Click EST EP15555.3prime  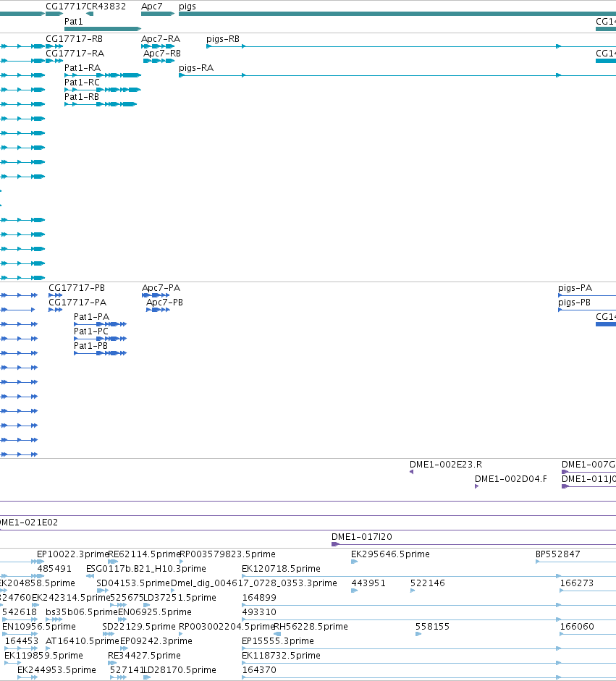click(277, 641)
